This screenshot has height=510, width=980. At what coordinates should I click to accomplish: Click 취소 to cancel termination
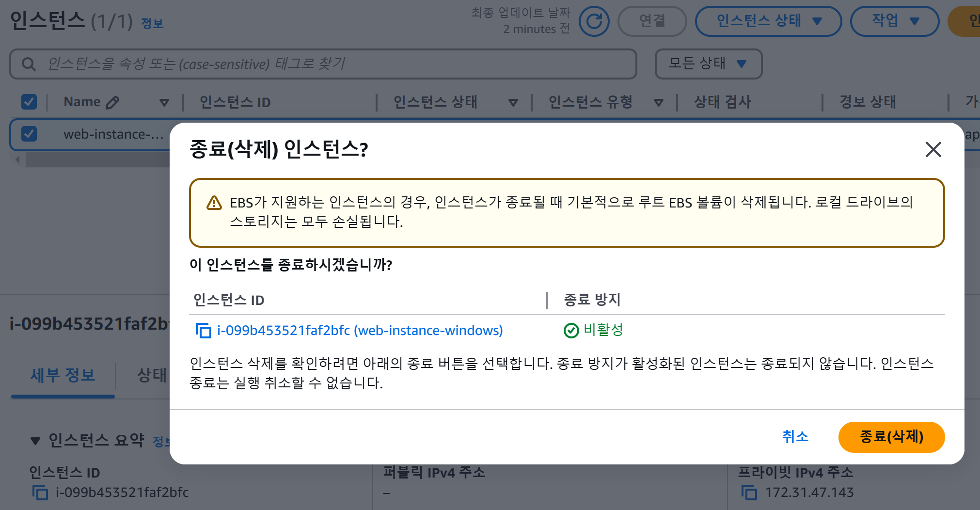(795, 437)
